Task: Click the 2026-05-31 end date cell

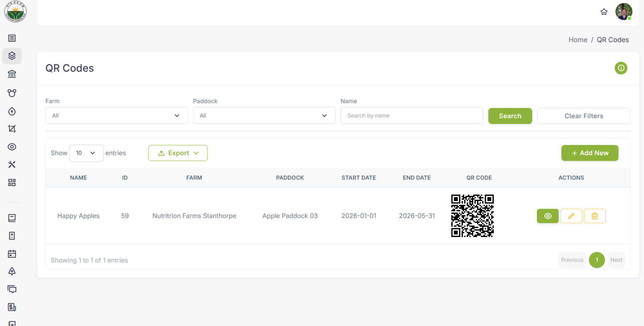Action: [417, 216]
